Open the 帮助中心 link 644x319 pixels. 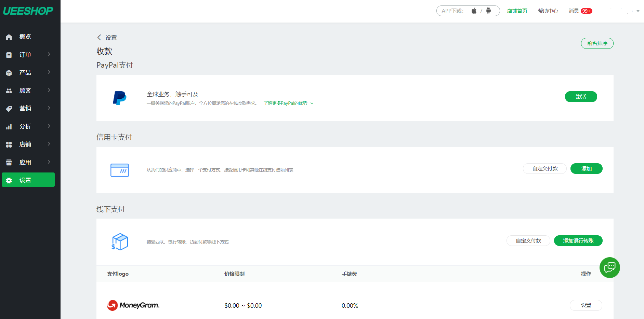[x=548, y=11]
